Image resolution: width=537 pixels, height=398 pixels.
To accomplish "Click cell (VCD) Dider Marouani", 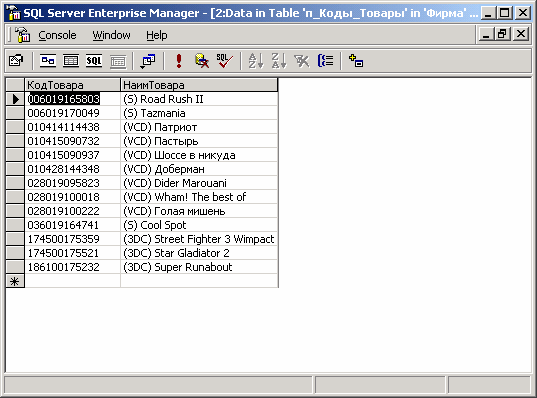I will pos(199,183).
